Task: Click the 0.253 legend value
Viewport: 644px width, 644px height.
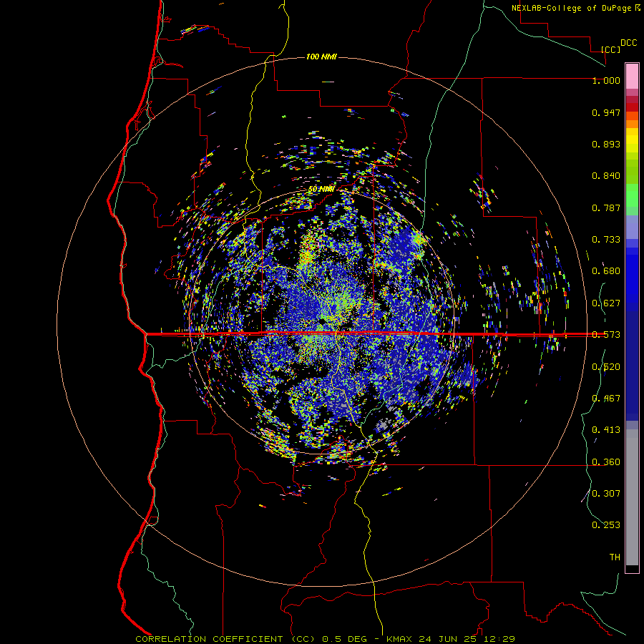Action: coord(606,525)
